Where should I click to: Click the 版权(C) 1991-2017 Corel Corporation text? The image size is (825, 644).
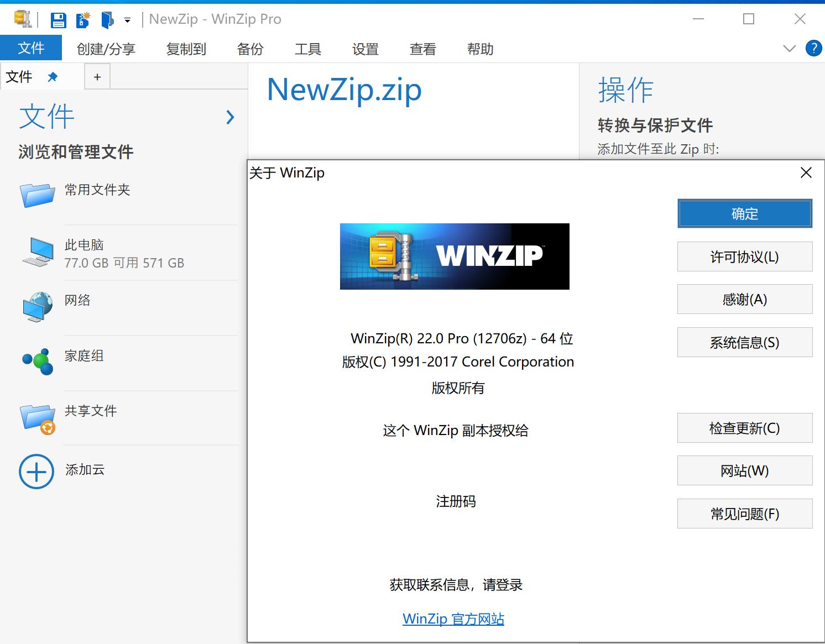click(458, 362)
